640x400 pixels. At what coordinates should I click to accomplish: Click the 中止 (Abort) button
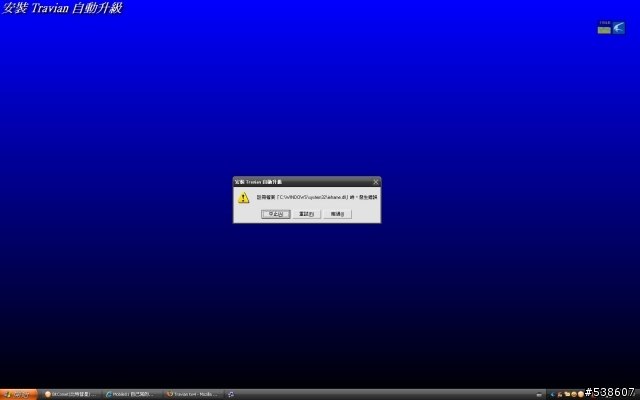click(x=276, y=214)
